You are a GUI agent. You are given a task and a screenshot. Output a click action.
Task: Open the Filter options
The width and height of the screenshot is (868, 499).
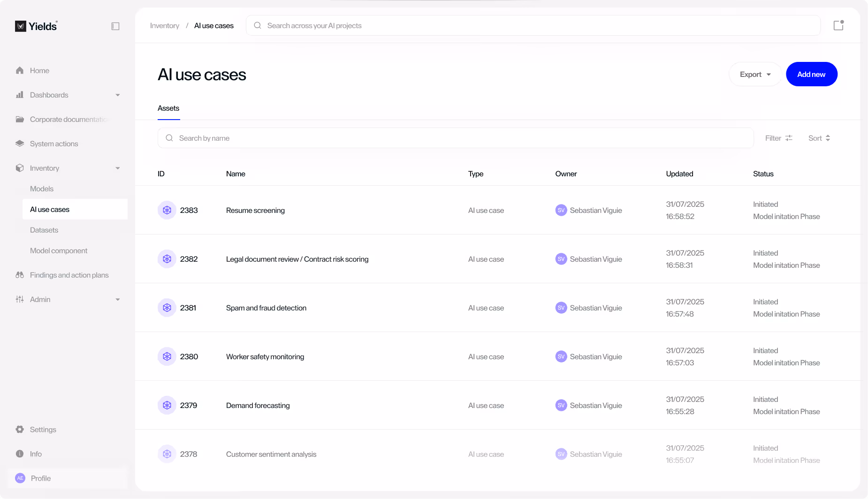(x=779, y=138)
